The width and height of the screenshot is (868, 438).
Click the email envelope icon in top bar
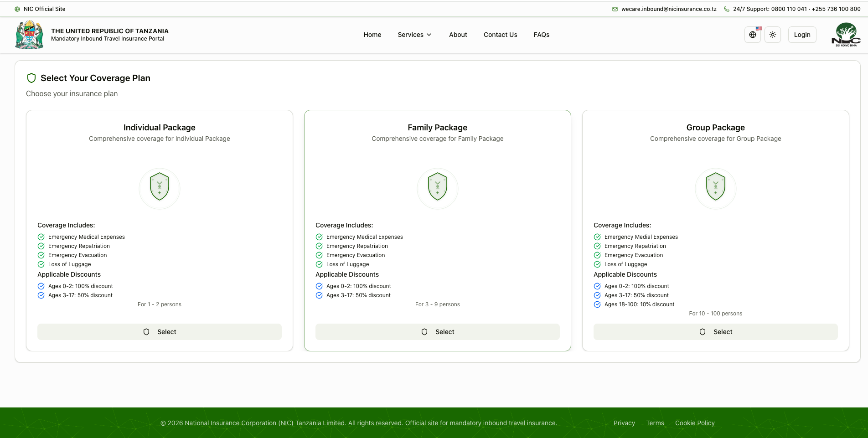pos(615,9)
